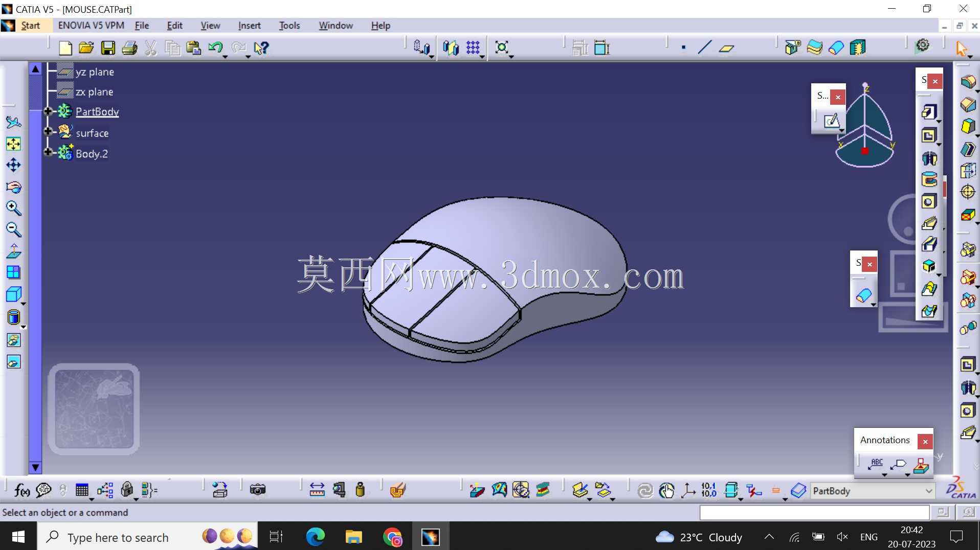Open the Windows Start button
Viewport: 980px width, 550px height.
click(18, 537)
